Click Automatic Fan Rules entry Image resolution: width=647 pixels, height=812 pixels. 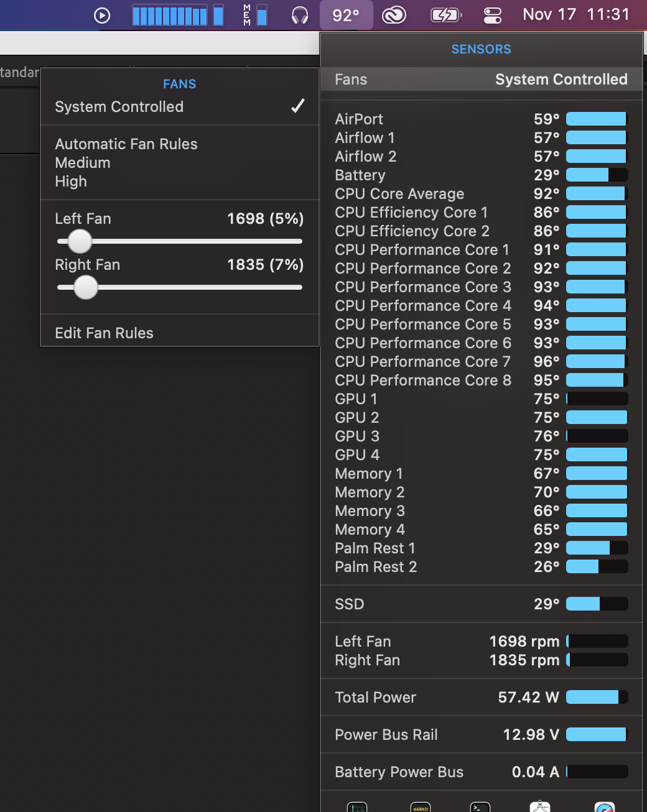tap(126, 144)
